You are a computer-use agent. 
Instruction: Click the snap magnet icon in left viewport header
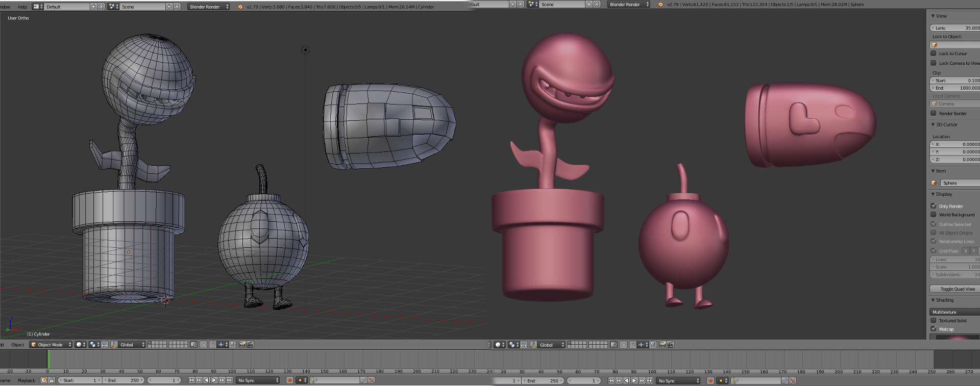pos(213,345)
